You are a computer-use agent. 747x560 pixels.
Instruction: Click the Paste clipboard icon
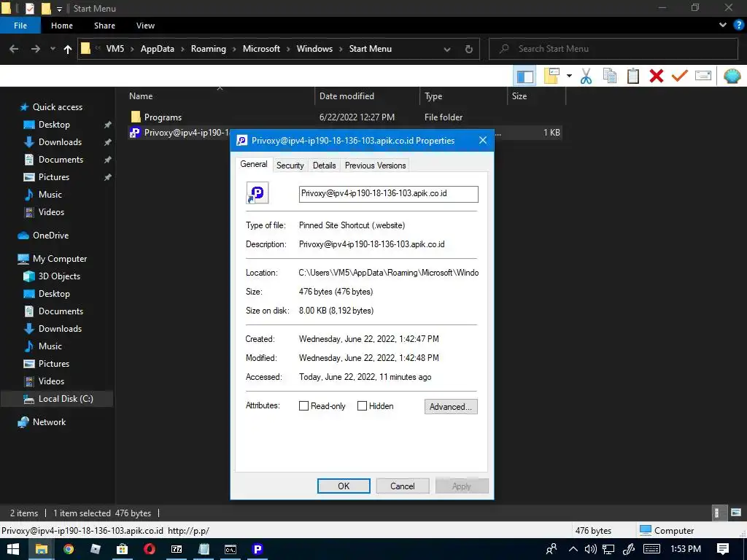(x=632, y=76)
